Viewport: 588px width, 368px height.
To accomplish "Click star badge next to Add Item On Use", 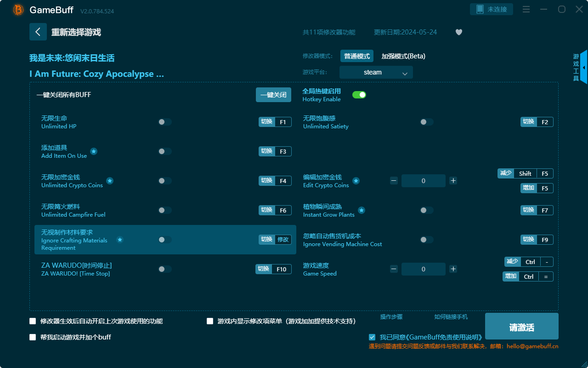I will (94, 151).
